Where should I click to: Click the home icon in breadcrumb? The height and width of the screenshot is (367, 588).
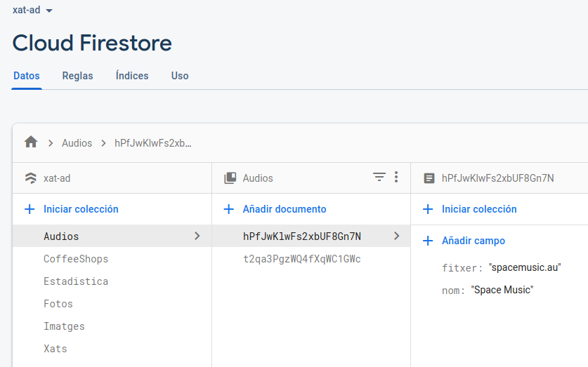(31, 142)
